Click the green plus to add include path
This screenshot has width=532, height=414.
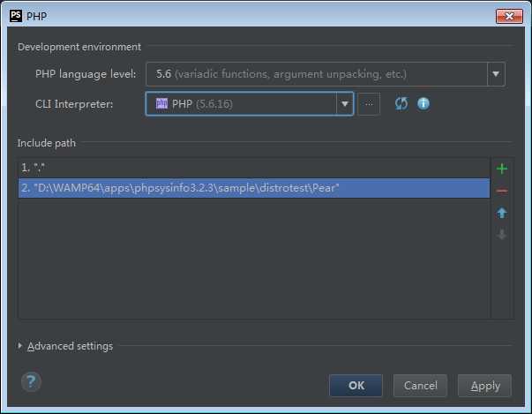pyautogui.click(x=501, y=169)
